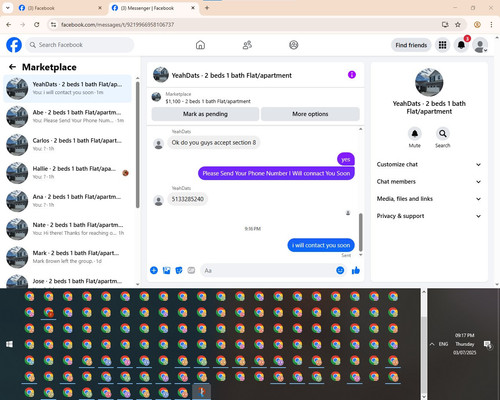Open the notifications bell

click(x=461, y=45)
